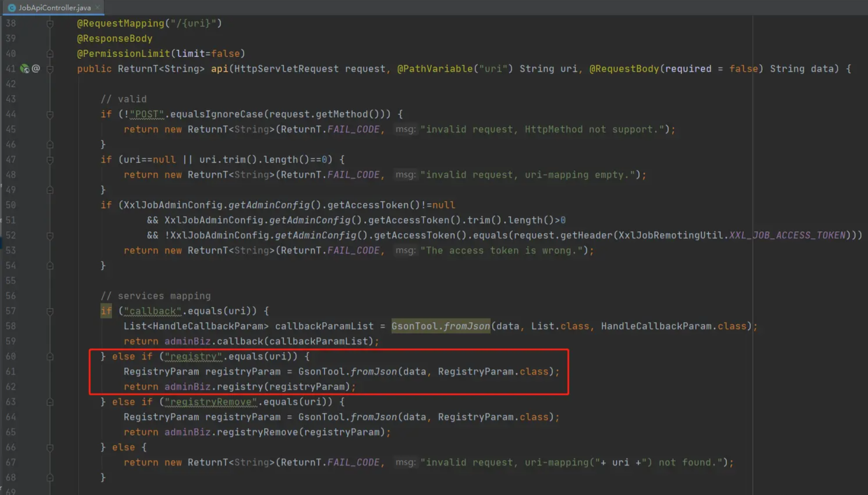The width and height of the screenshot is (868, 495).
Task: Toggle the fold end marker at line 46
Action: click(x=50, y=145)
